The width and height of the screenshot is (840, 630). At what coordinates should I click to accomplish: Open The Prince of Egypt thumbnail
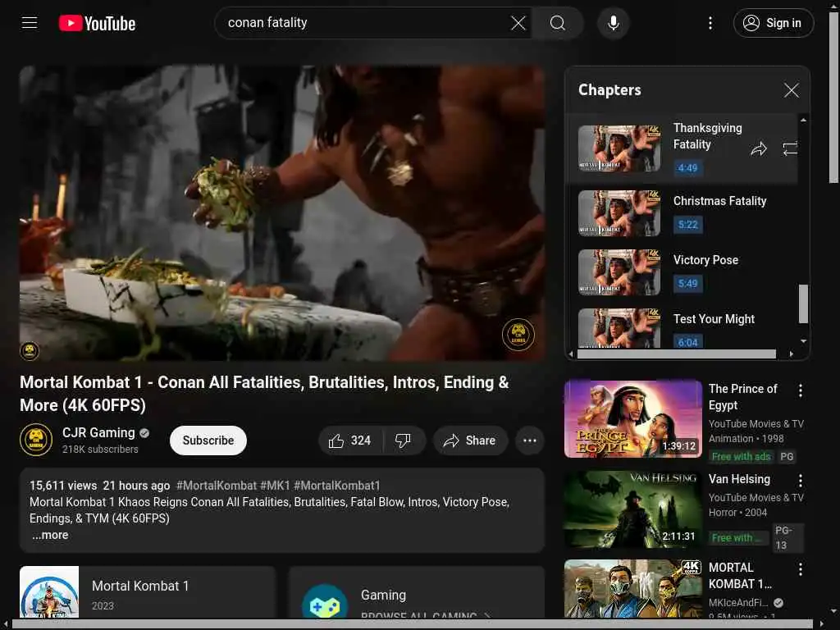tap(632, 419)
